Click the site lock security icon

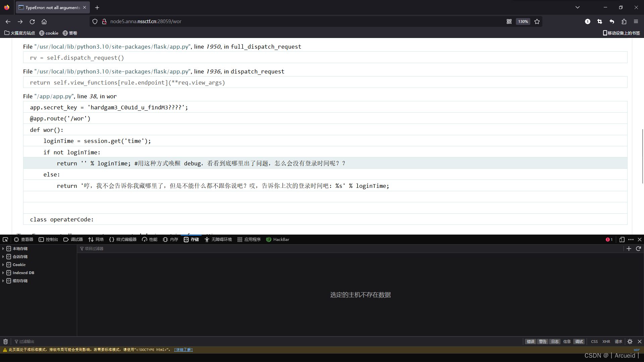tap(104, 21)
